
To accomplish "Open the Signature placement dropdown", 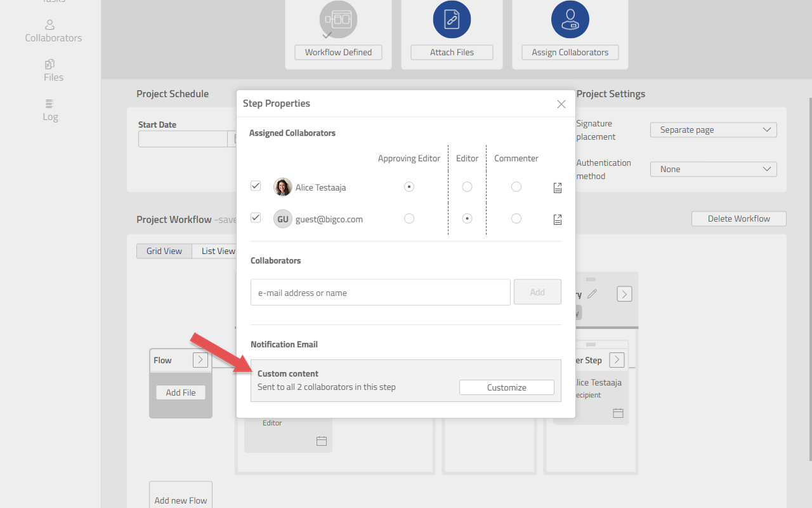I will (x=714, y=130).
